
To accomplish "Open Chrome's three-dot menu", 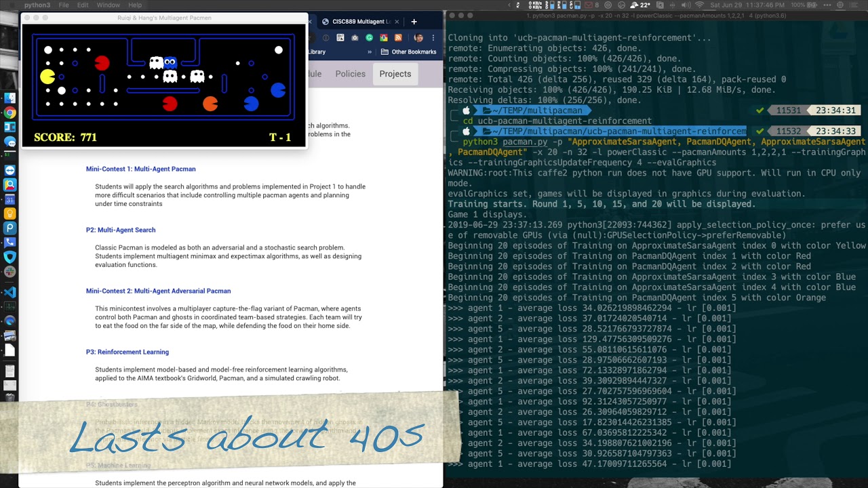I will pyautogui.click(x=433, y=38).
